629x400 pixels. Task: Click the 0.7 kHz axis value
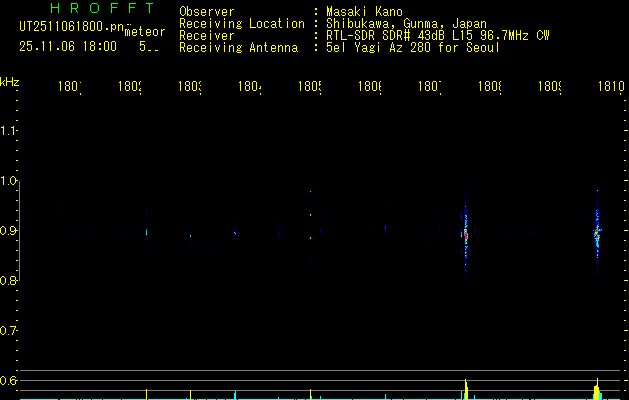(x=8, y=331)
